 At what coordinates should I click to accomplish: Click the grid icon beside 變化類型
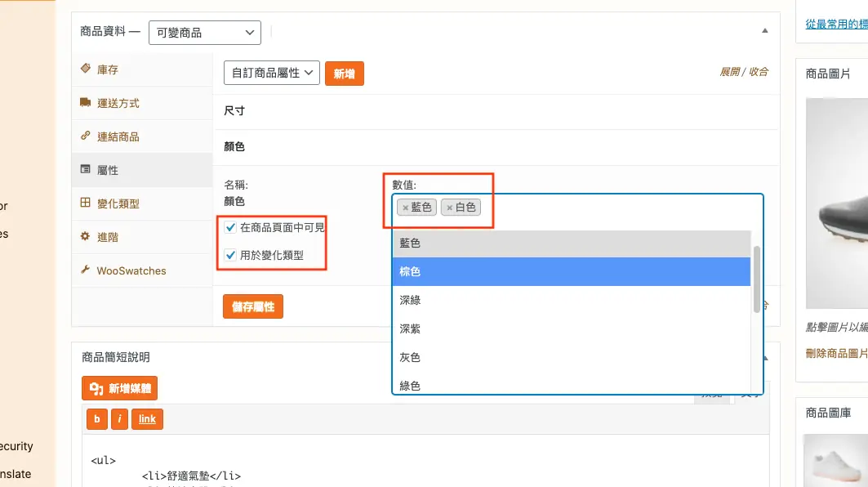click(x=85, y=203)
